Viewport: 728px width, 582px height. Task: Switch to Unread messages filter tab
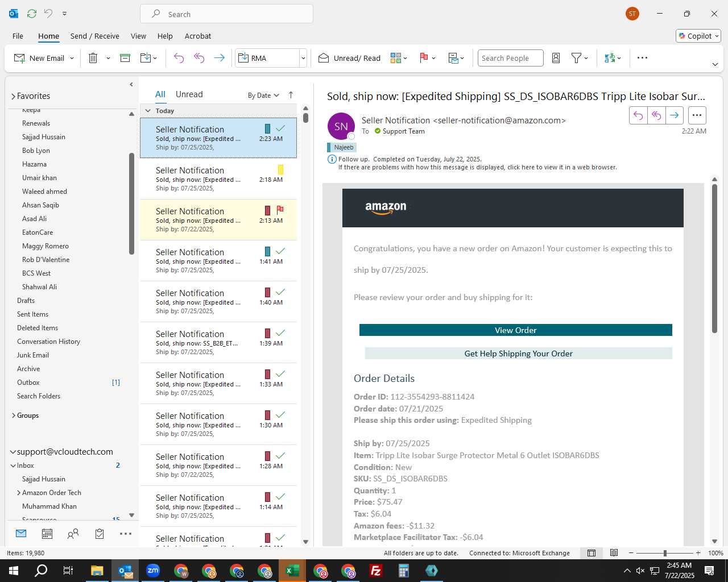[x=189, y=94]
